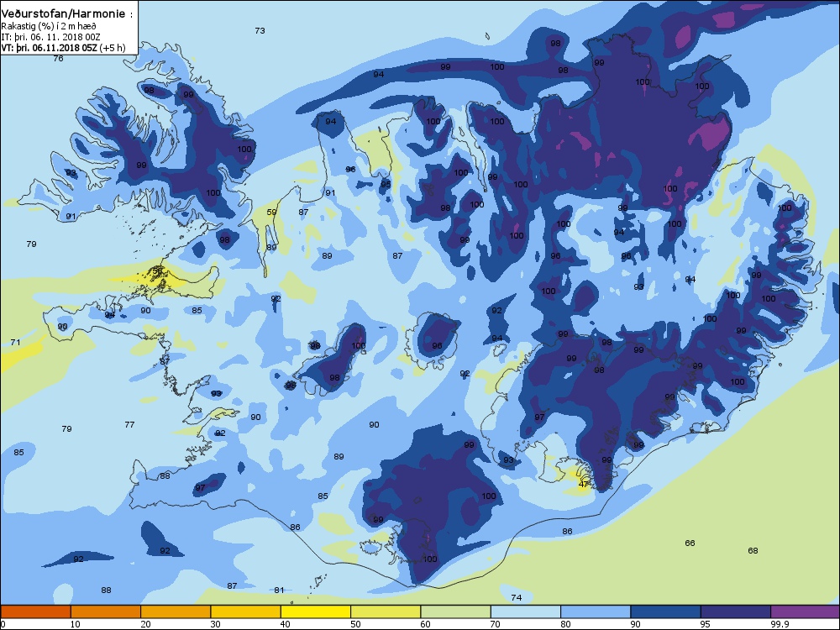
Task: Click the pale green 60–70 legend swatch
Action: click(456, 612)
